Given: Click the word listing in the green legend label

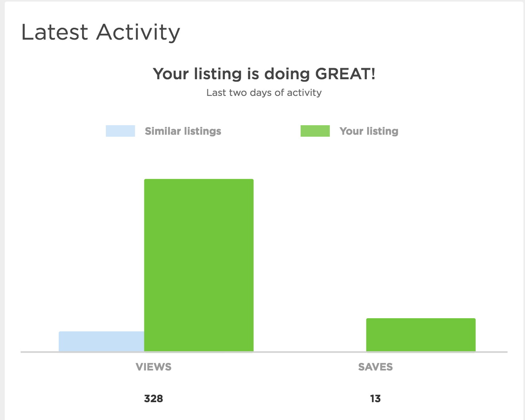Looking at the screenshot, I should point(382,132).
